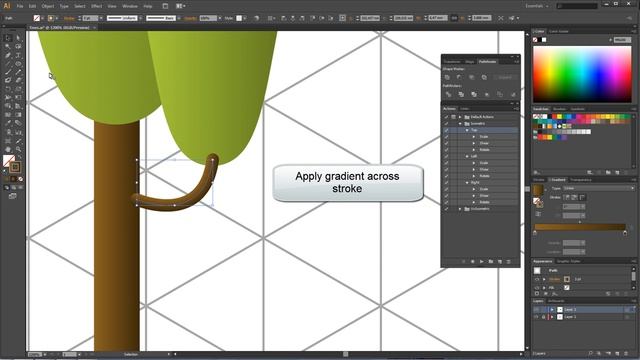Open arrange documents dropdown in menu bar
The width and height of the screenshot is (640, 360).
[180, 6]
